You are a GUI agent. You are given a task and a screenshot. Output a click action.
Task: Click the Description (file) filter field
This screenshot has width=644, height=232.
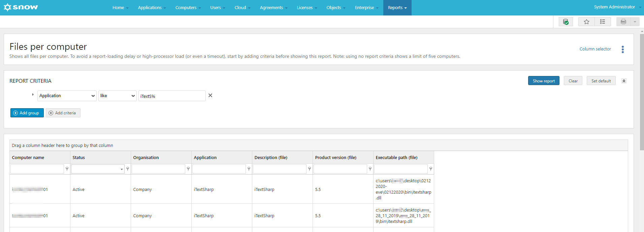click(x=280, y=169)
